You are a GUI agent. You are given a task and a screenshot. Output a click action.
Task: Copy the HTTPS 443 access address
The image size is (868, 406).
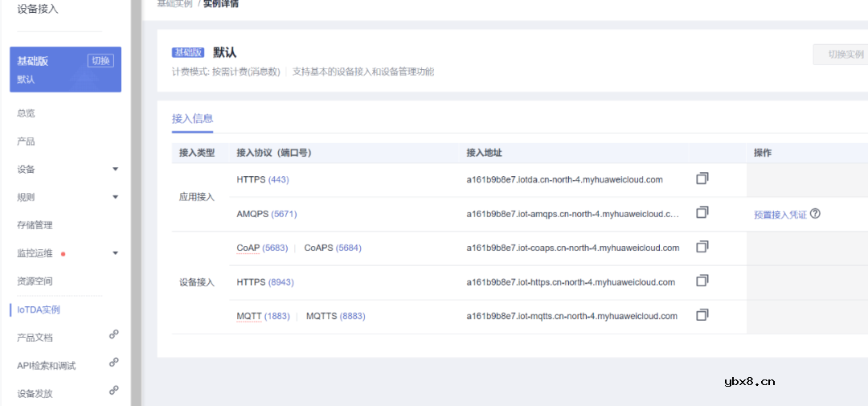point(702,178)
